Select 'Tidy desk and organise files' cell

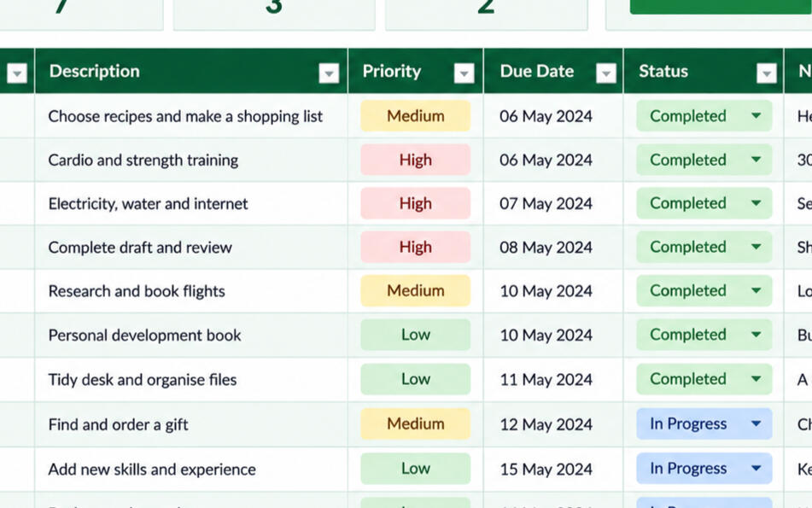[x=191, y=380]
